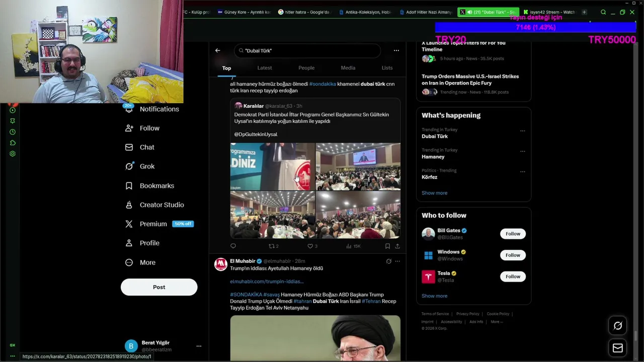644x362 pixels.
Task: Follow the Tesla account
Action: (513, 277)
